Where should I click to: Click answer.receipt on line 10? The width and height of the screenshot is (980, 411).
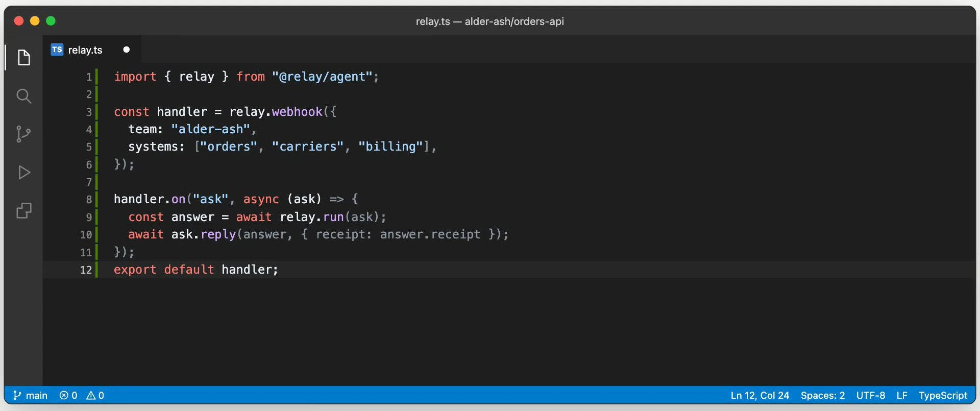(430, 234)
